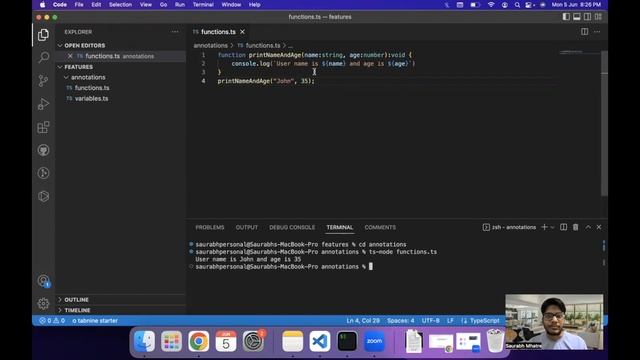This screenshot has width=640, height=360.
Task: Click annotations breadcrumb segment
Action: (x=211, y=45)
